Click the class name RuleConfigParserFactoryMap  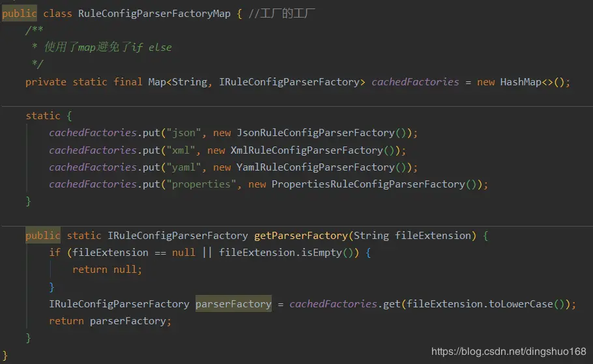coord(154,14)
